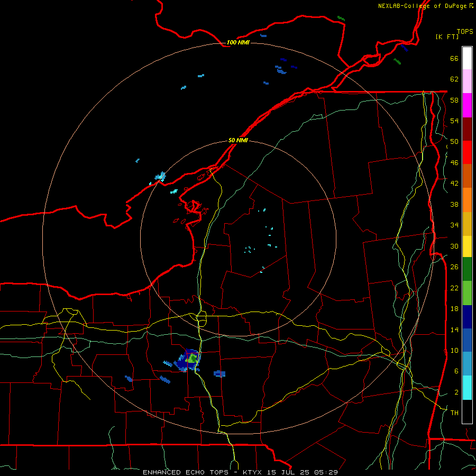
Task: Click the 26 scale label
Action: pyautogui.click(x=454, y=267)
